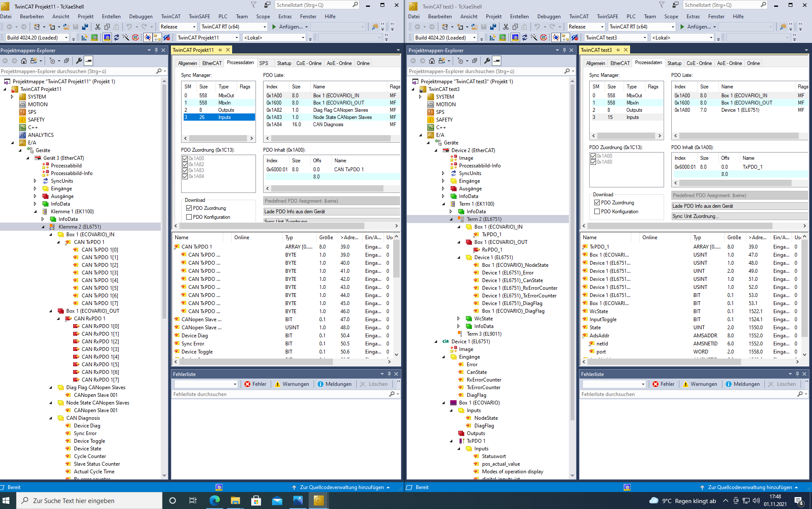Scan devices wand icon in Projekt11
812x509 pixels.
click(126, 38)
